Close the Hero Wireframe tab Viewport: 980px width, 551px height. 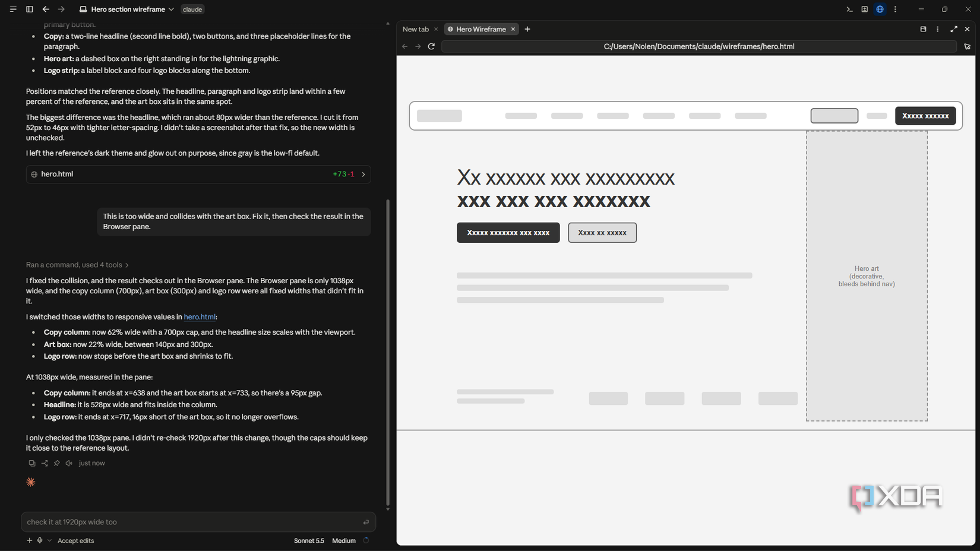(x=513, y=29)
